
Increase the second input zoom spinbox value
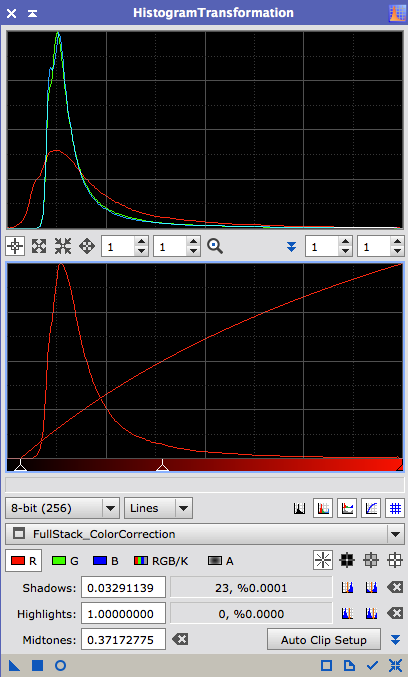tap(193, 242)
